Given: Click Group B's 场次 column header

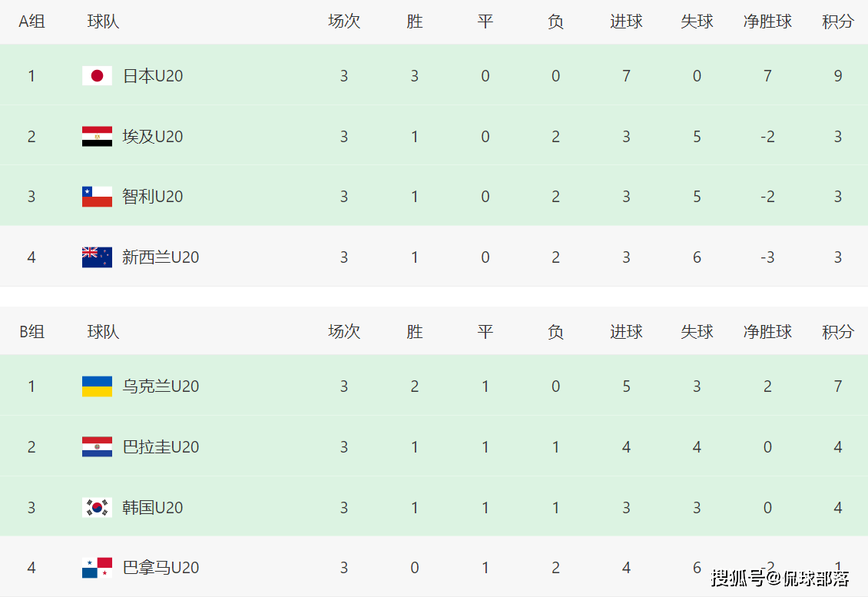Looking at the screenshot, I should click(x=343, y=332).
